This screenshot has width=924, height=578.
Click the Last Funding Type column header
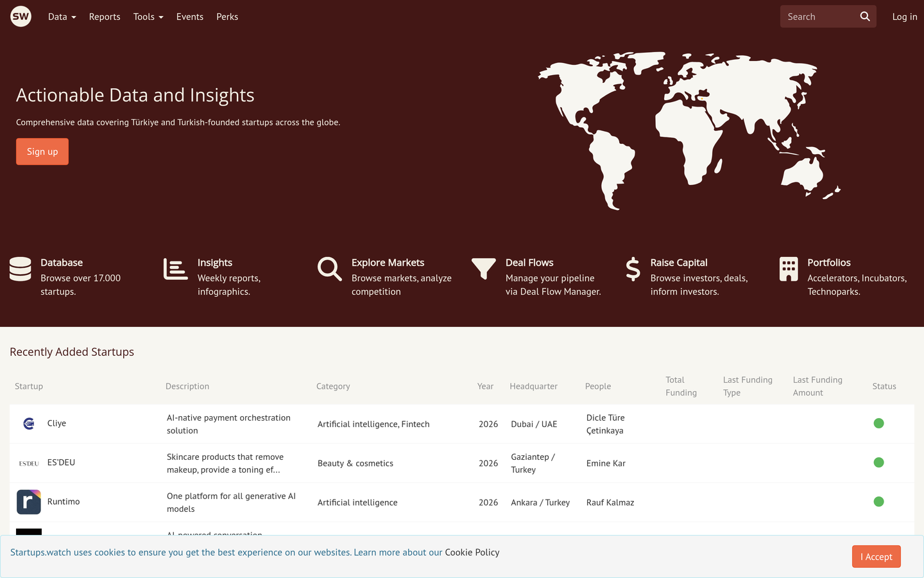[x=748, y=386]
